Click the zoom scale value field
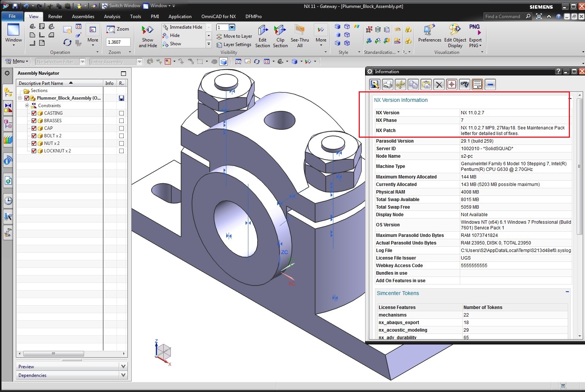The image size is (585, 392). 118,42
